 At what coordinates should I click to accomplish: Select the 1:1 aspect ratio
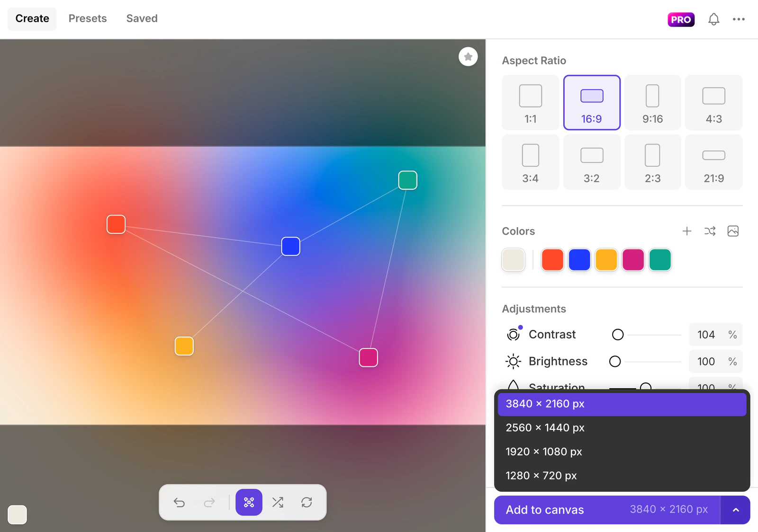531,103
